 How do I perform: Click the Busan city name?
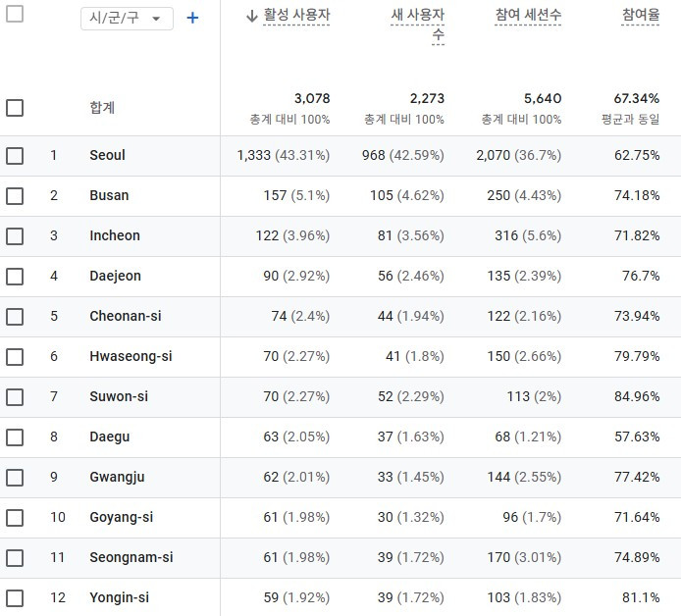109,195
